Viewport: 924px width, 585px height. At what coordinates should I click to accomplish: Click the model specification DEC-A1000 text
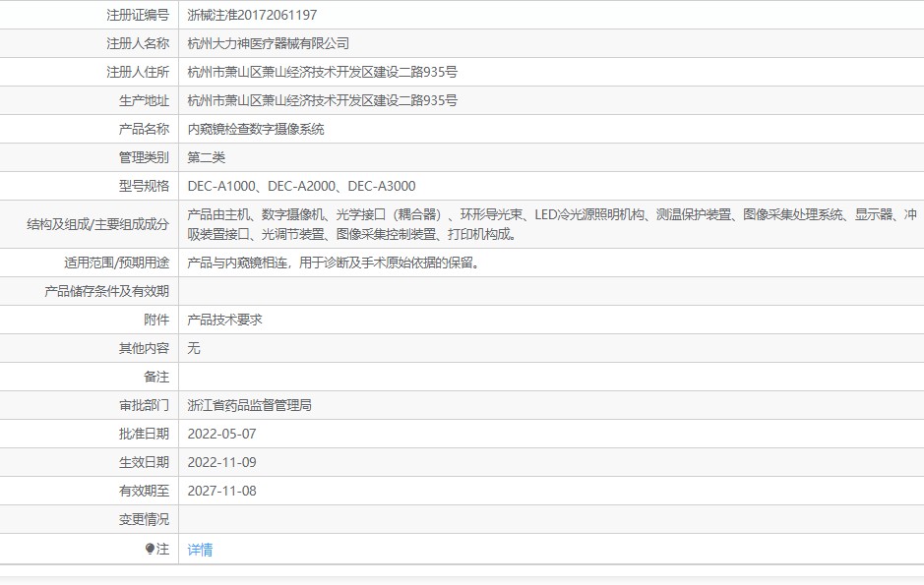click(222, 186)
